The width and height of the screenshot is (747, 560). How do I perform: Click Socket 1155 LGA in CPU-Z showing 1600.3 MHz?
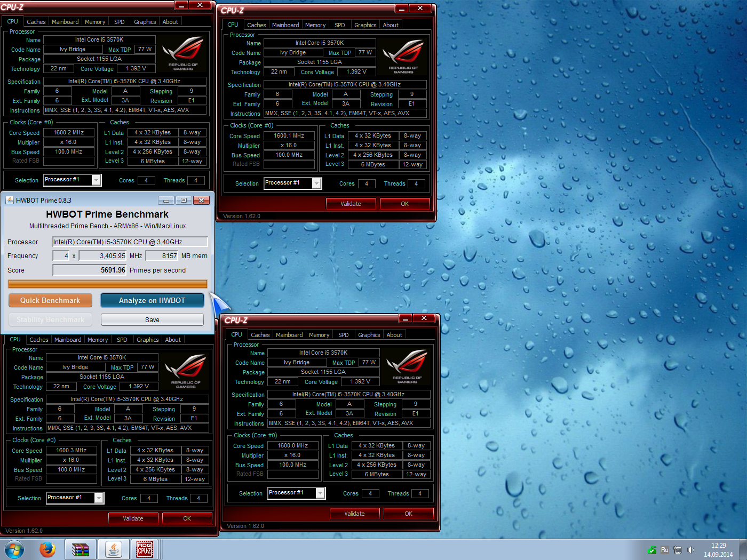[102, 377]
